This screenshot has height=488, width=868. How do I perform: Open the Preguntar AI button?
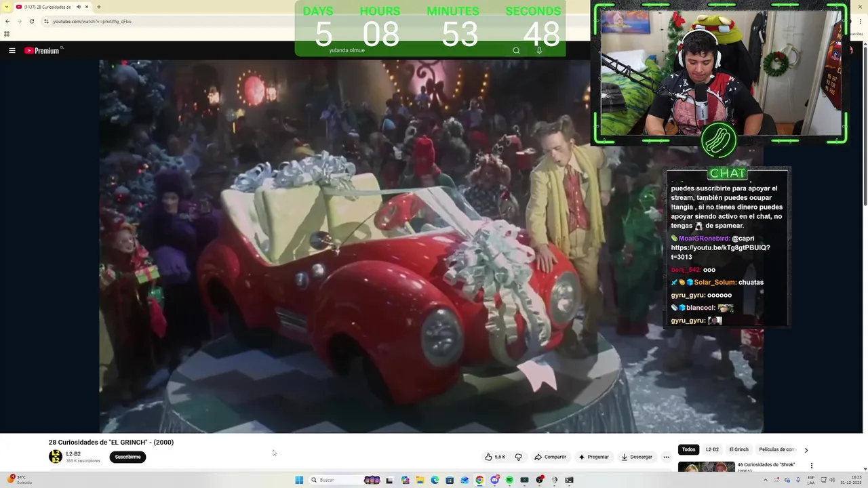point(593,457)
